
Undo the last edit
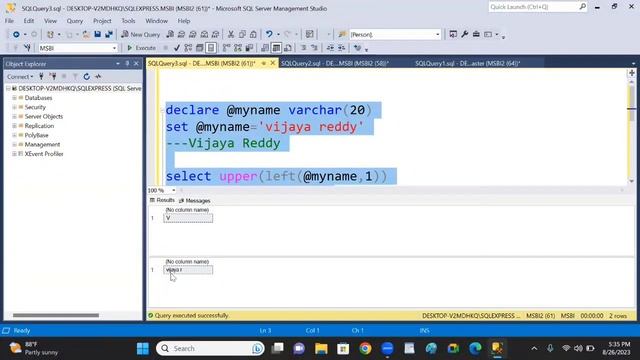pos(269,35)
